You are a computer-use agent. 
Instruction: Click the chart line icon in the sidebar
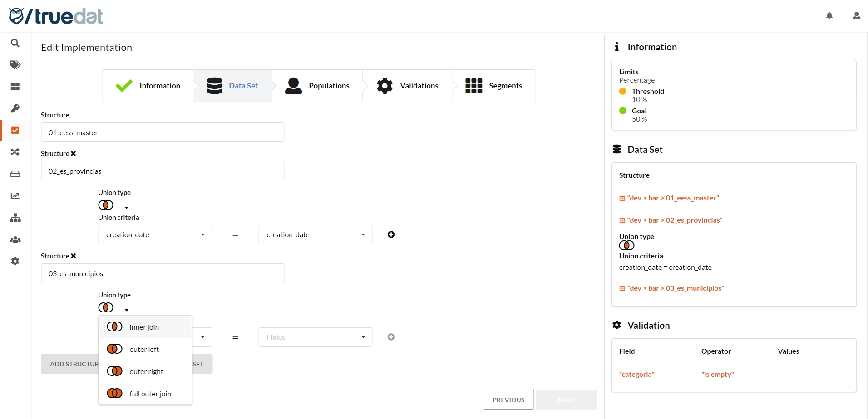coord(15,196)
